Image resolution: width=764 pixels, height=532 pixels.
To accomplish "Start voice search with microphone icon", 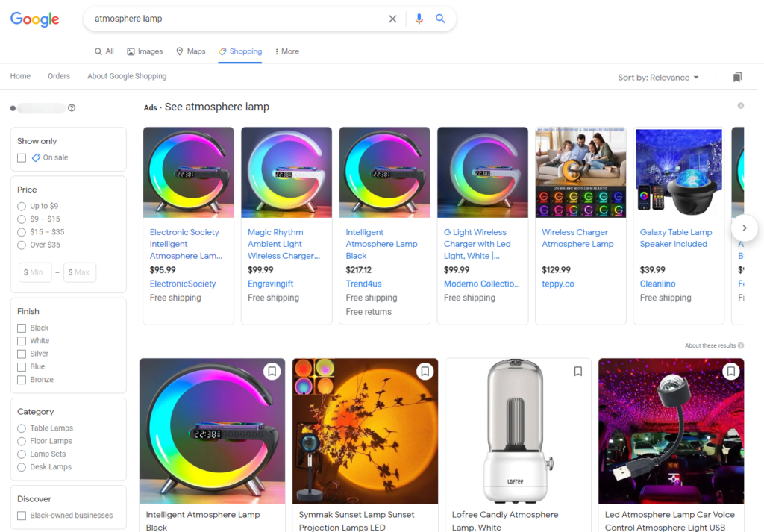I will pos(419,19).
